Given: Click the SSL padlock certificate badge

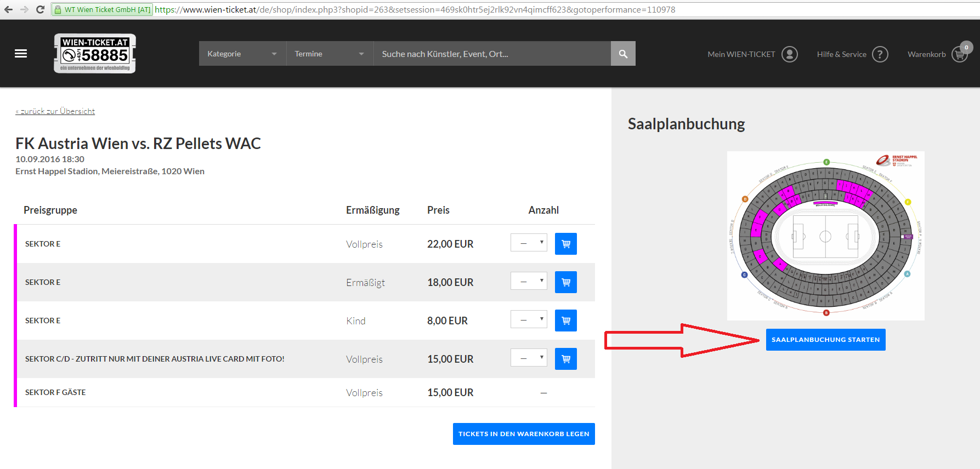Looking at the screenshot, I should click(101, 9).
